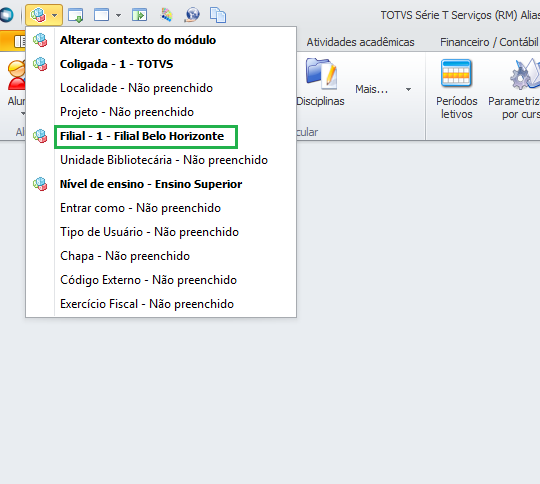Click the window with green arrow icon
Image resolution: width=540 pixels, height=484 pixels.
(75, 16)
